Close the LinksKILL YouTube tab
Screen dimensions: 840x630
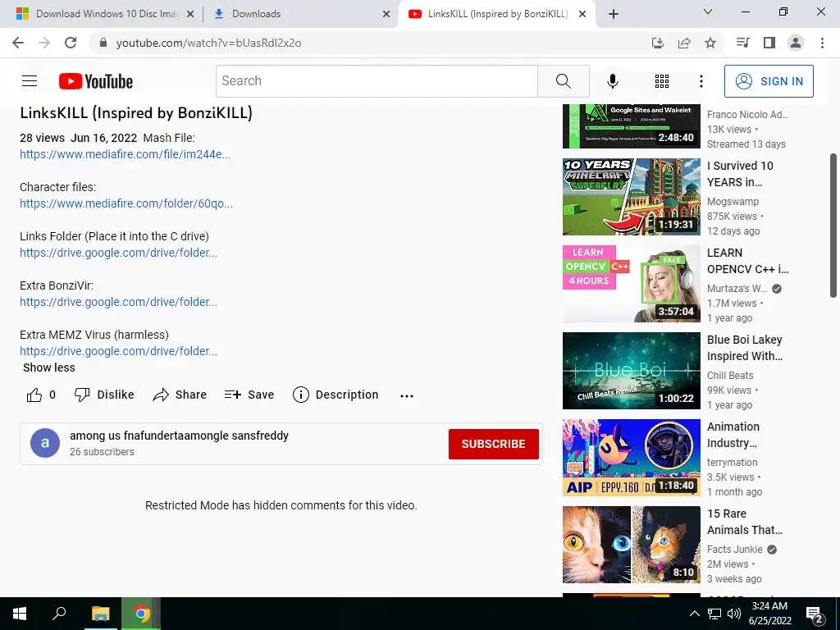click(x=582, y=15)
